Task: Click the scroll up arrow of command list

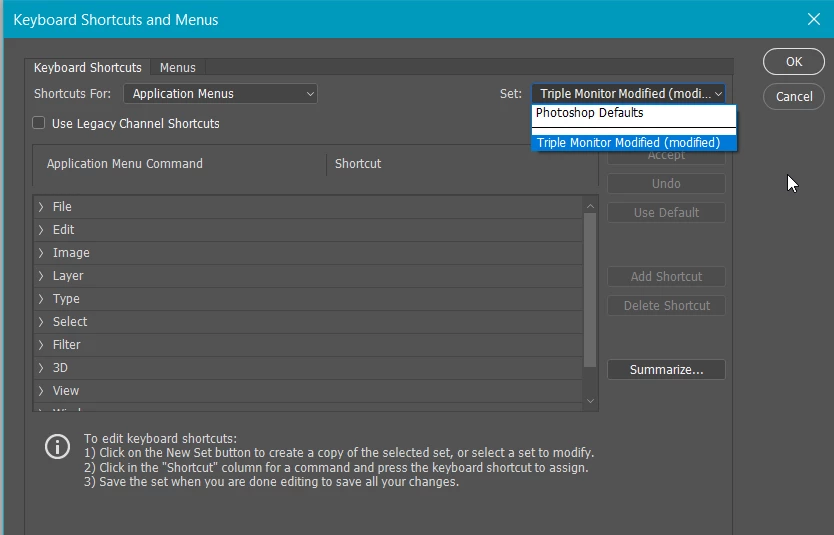Action: point(590,206)
